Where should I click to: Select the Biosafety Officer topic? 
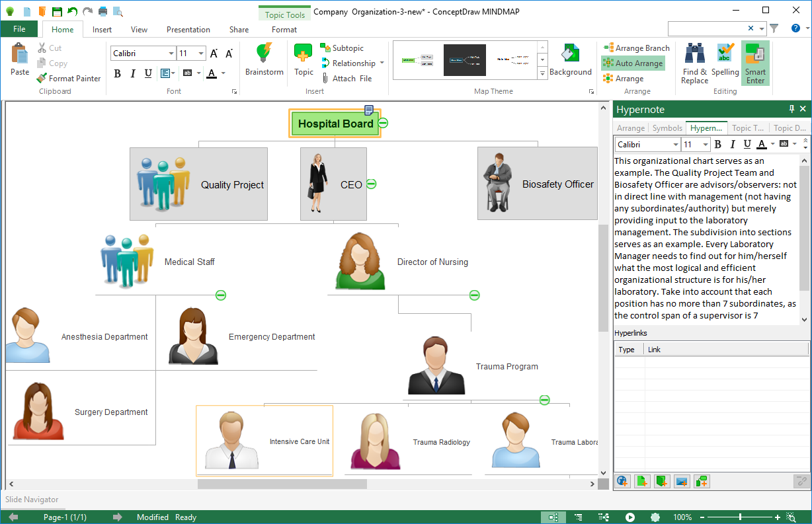click(x=537, y=184)
